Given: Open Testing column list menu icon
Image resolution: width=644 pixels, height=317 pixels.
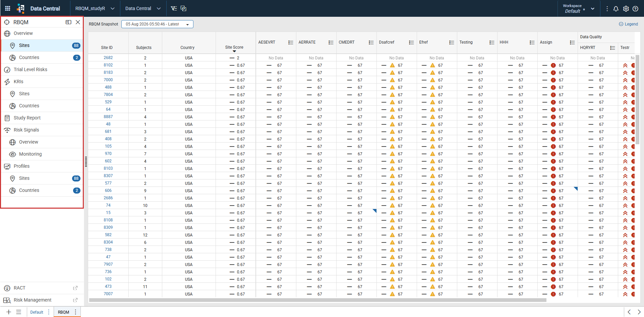Looking at the screenshot, I should [x=492, y=42].
